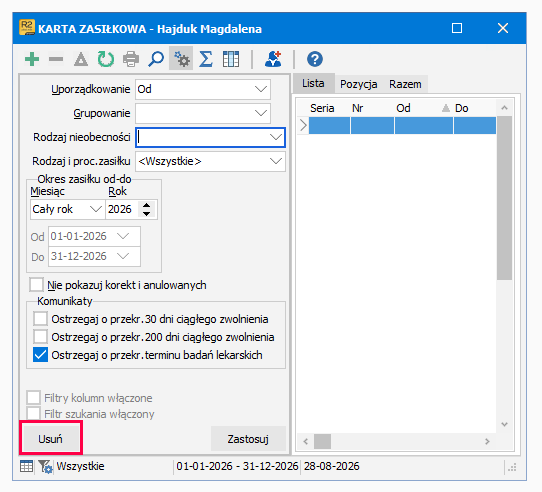Click the magnifying glass search icon
Image resolution: width=542 pixels, height=492 pixels.
tap(156, 59)
